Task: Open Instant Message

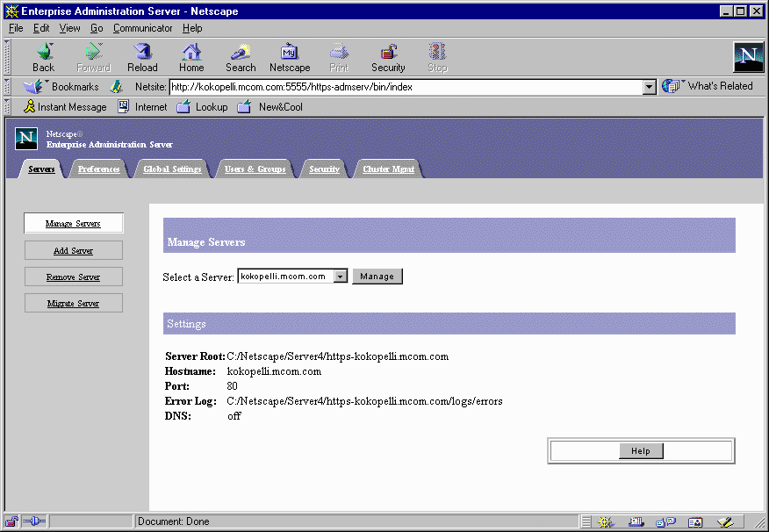Action: pos(65,107)
